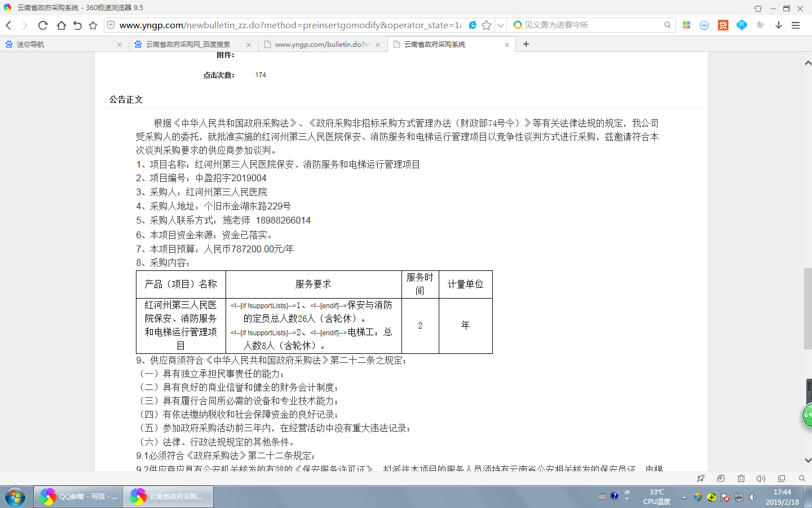Expand the address bar dropdown arrow

pos(500,25)
